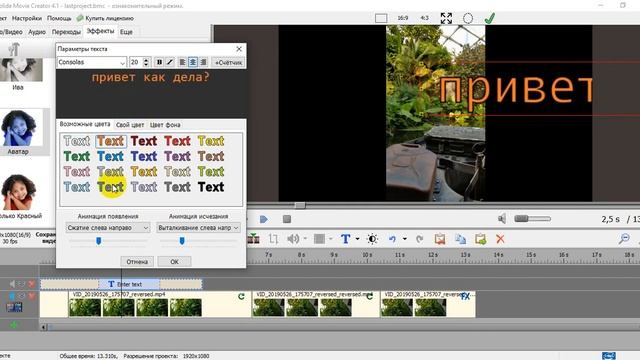Align text left in text parameters dialog
The height and width of the screenshot is (360, 640).
pyautogui.click(x=182, y=62)
